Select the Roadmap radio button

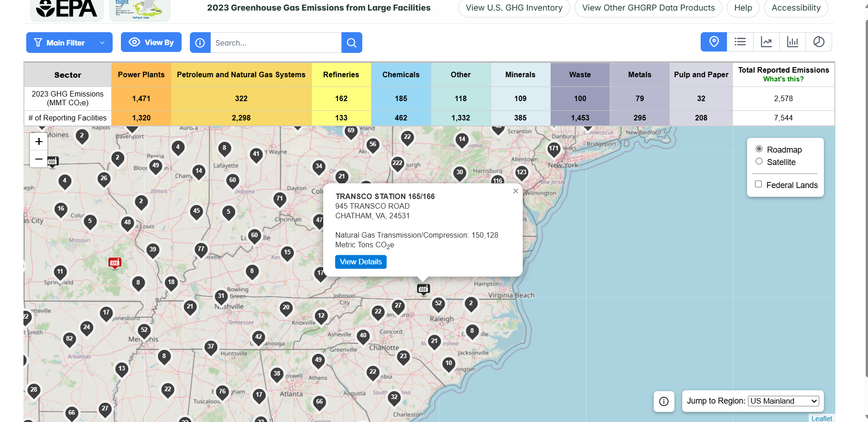759,148
